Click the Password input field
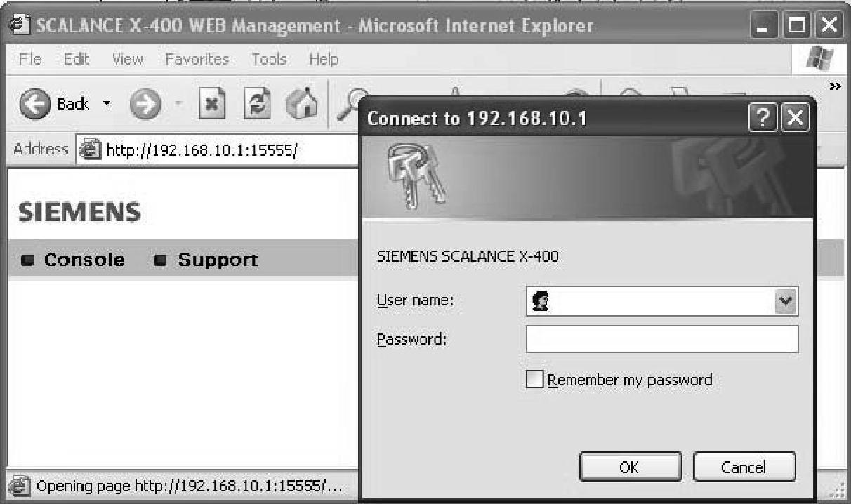851x504 pixels. [x=662, y=339]
